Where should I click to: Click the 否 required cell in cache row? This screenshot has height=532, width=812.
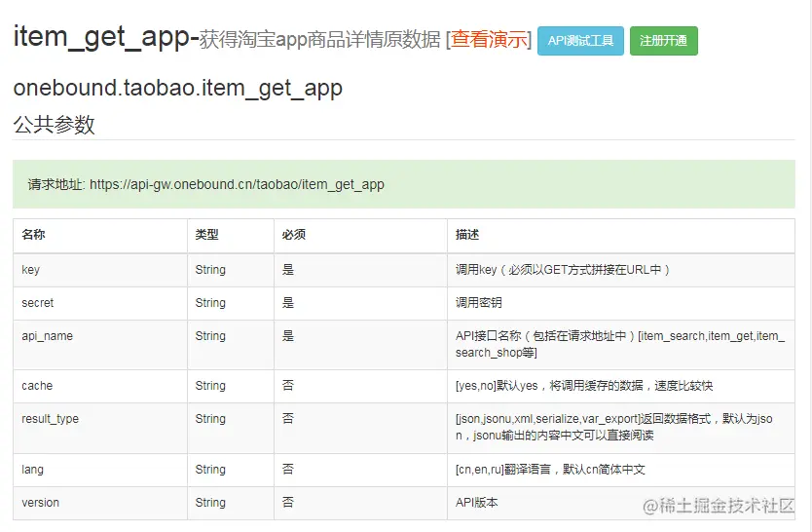[x=360, y=386]
